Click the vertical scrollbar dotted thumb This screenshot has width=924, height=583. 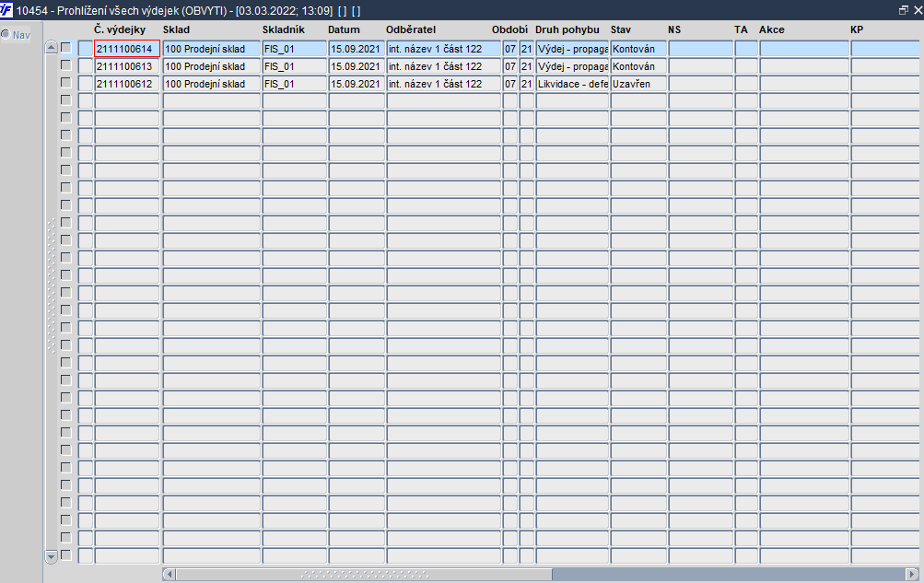pos(52,285)
